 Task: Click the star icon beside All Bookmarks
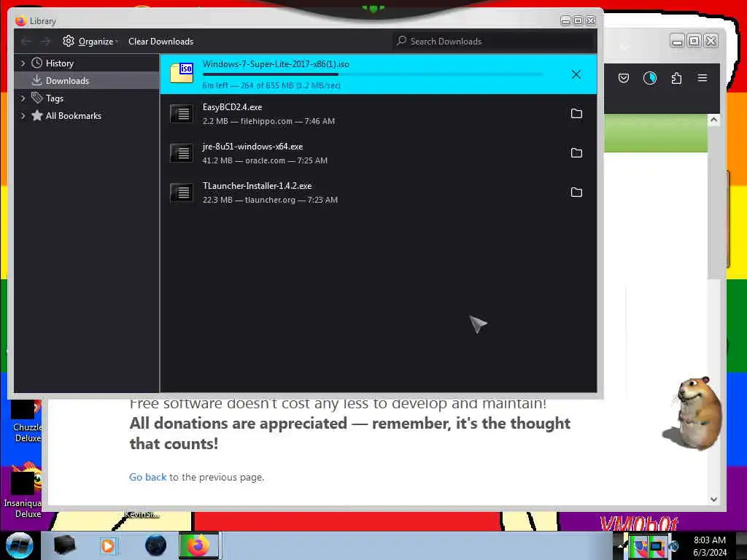tap(36, 115)
